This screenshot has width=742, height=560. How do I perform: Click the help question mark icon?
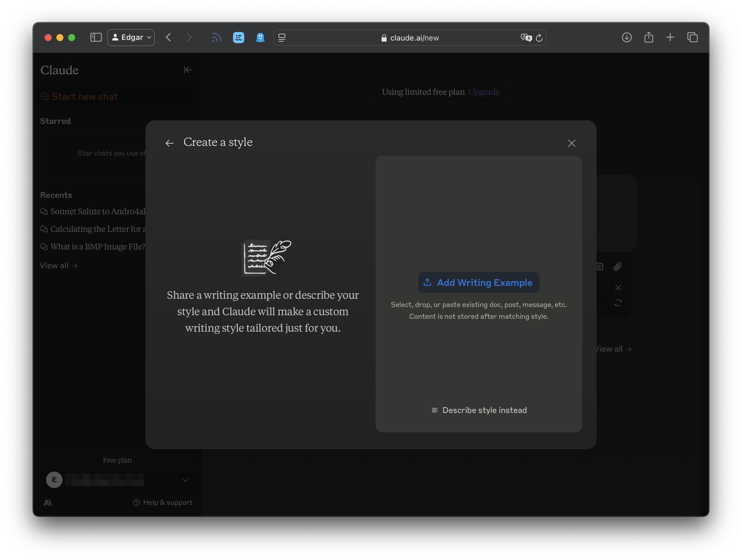136,502
